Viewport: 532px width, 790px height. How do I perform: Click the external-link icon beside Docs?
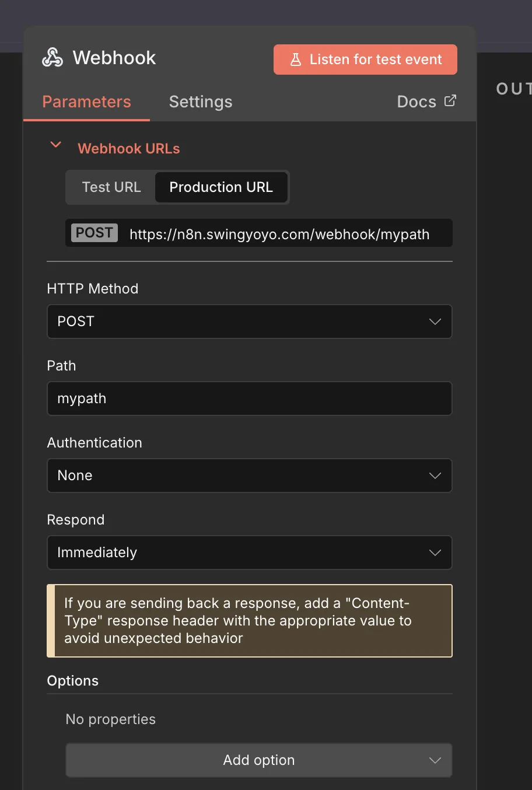[449, 100]
